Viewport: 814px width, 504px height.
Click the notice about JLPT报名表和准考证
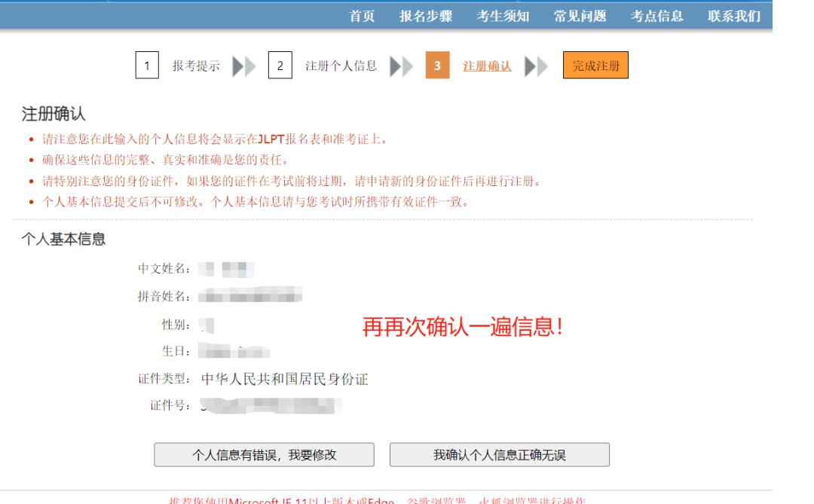(x=214, y=139)
